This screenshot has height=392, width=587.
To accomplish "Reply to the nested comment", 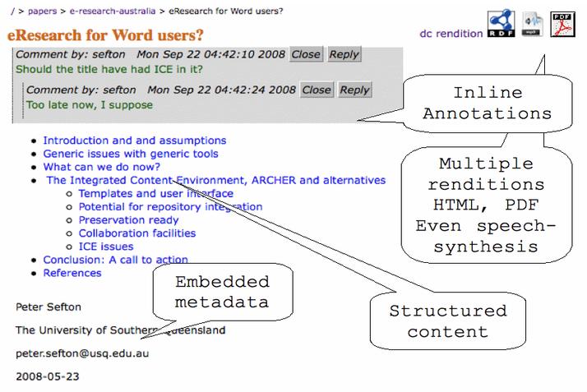I will tap(355, 90).
